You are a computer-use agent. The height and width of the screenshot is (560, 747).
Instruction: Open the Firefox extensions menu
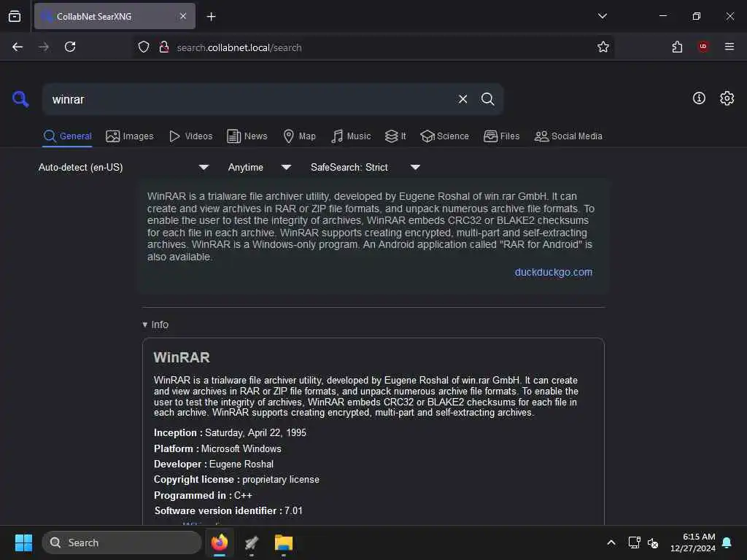click(677, 47)
